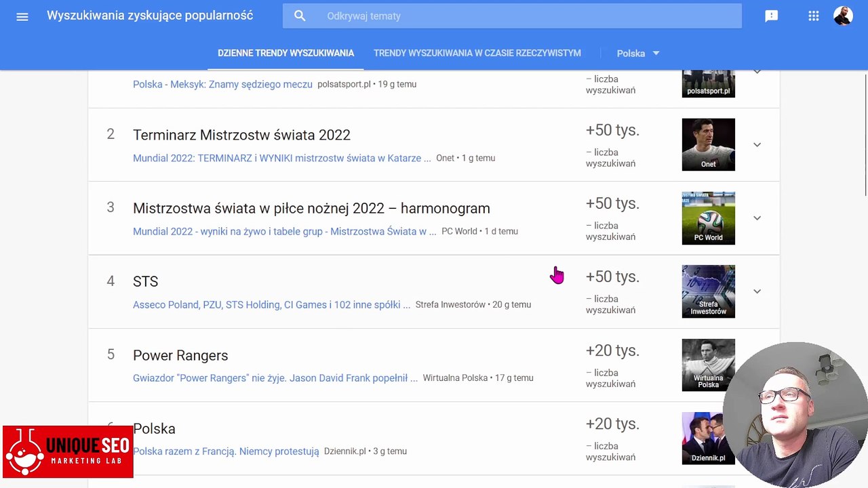Click the Onet thumbnail image
The height and width of the screenshot is (488, 868).
pos(708,144)
